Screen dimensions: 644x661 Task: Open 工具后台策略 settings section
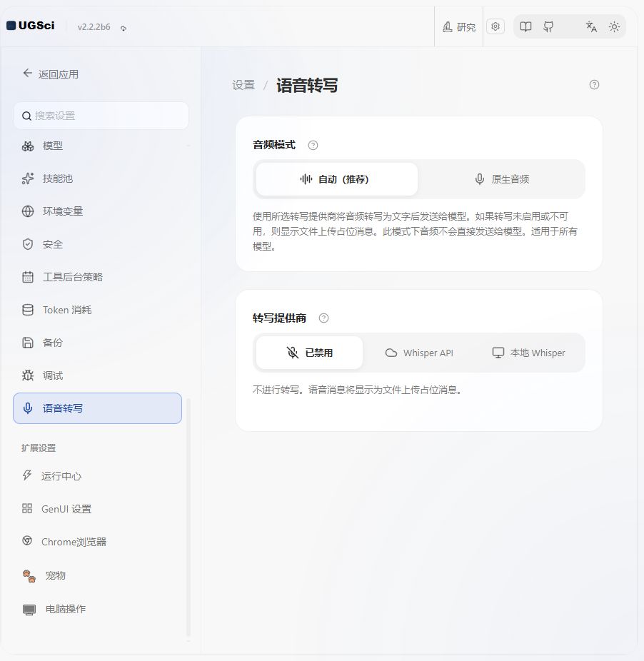click(97, 277)
